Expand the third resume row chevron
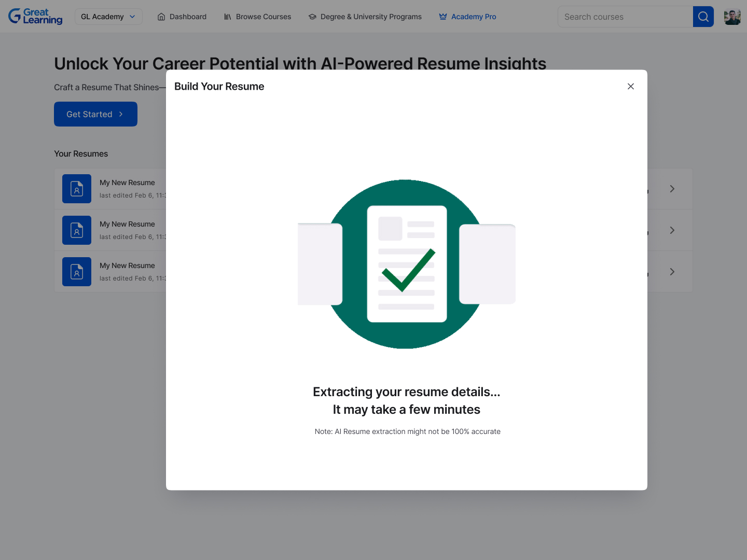Screen dimensions: 747x560 coord(672,272)
